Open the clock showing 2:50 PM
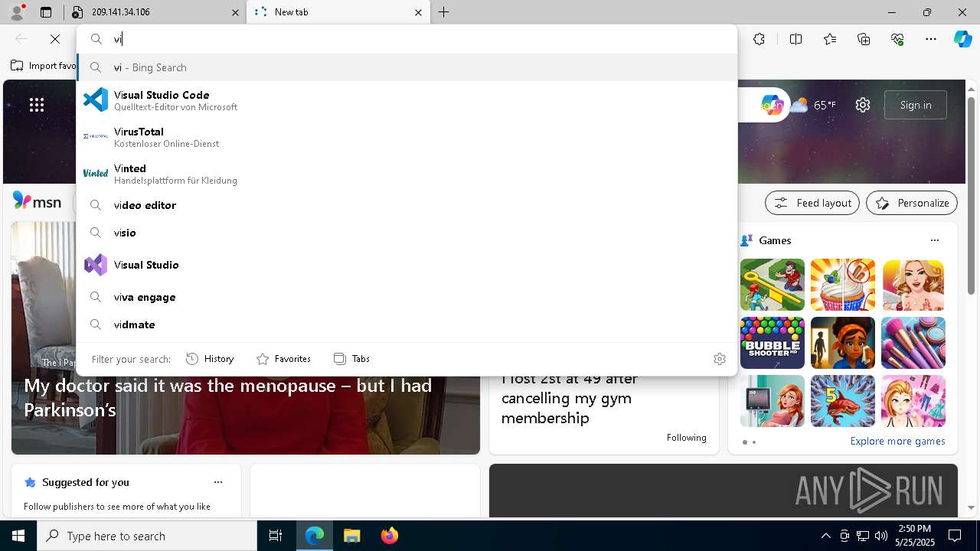 [x=914, y=536]
